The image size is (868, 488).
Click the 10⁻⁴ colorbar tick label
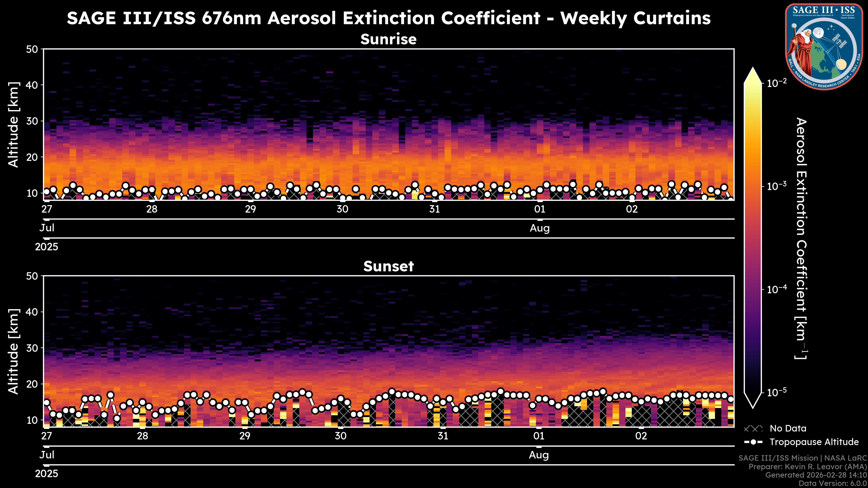tap(777, 289)
